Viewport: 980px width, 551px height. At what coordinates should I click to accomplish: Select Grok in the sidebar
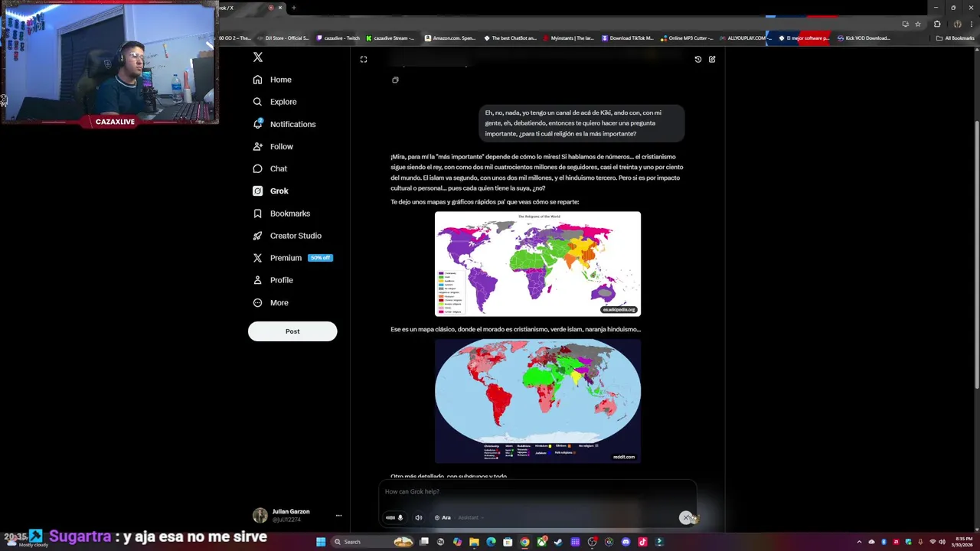(x=270, y=191)
